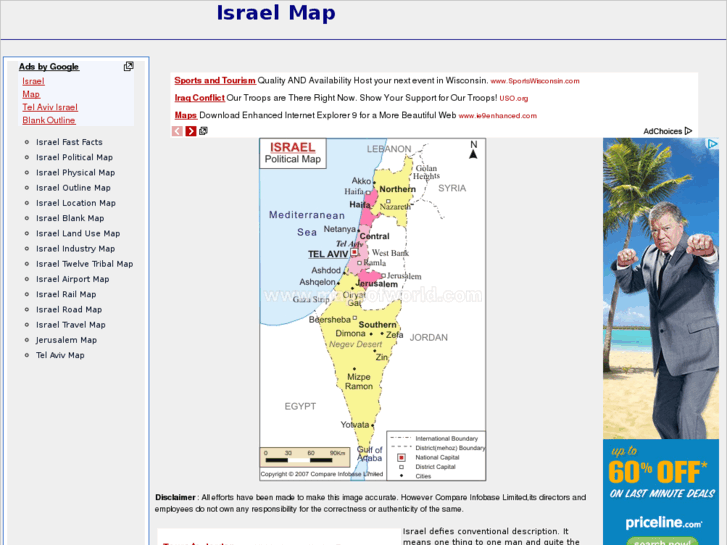Click the Israel political map image
Screen dimensions: 727x545
pyautogui.click(x=372, y=309)
